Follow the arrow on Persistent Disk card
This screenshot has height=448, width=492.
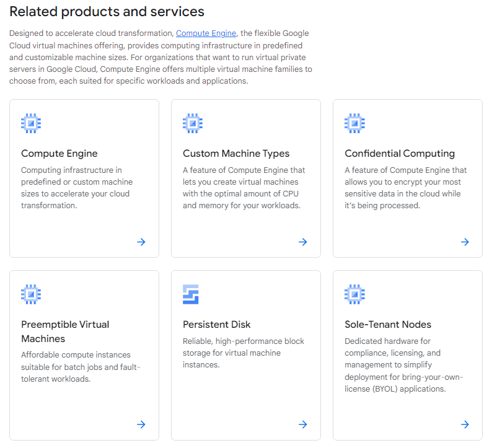click(x=303, y=424)
